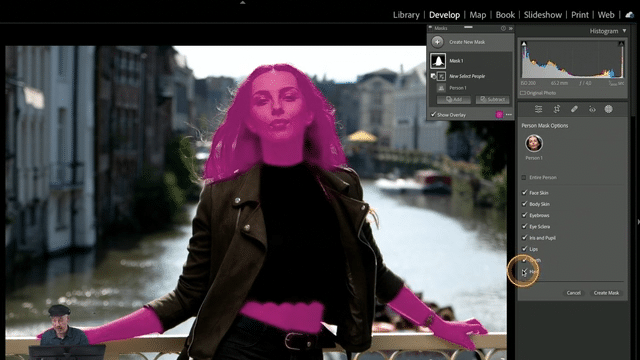Click the Masks panel drag handle bar
The height and width of the screenshot is (360, 640).
tap(468, 27)
